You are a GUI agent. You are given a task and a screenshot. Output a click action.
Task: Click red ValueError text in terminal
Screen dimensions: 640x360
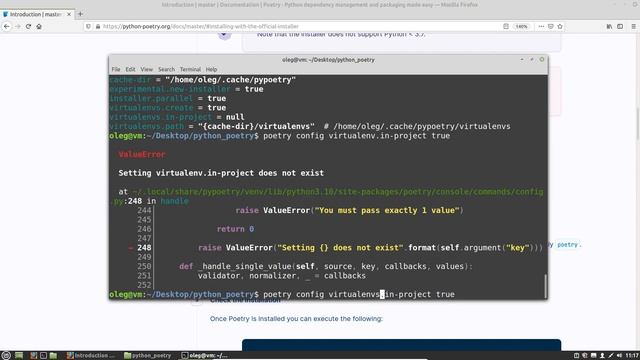(142, 154)
